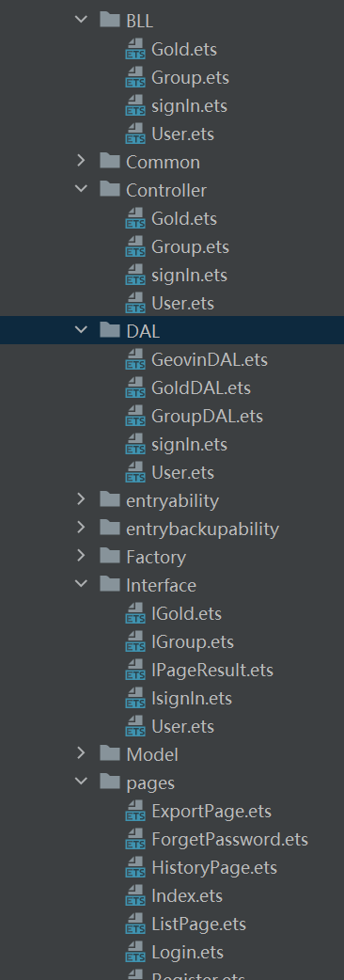
Task: Expand the Common folder arrow
Action: [81, 161]
